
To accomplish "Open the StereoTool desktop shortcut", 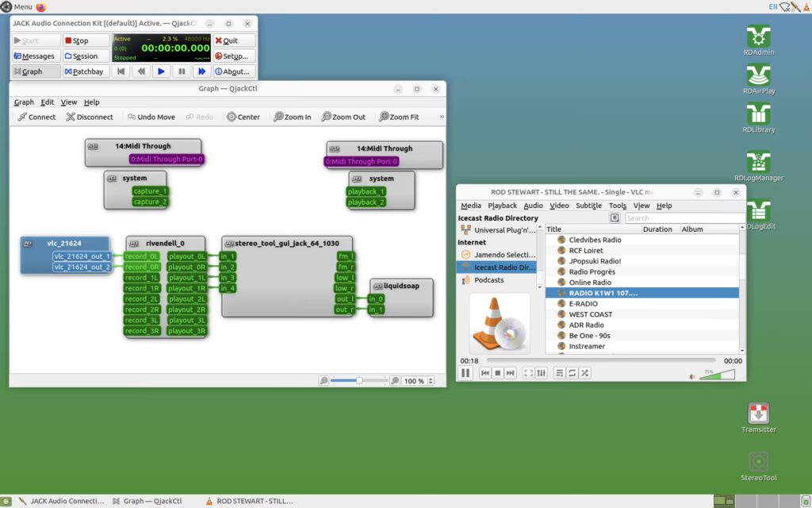I will pos(758,465).
